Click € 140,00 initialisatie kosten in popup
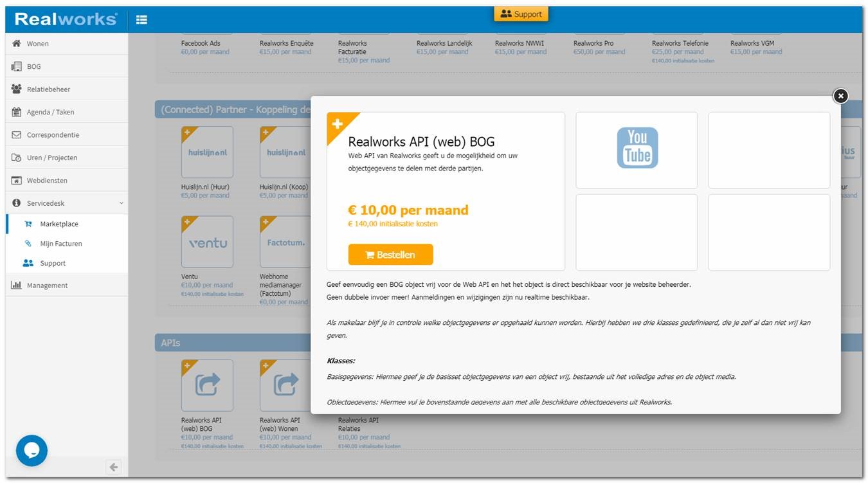The height and width of the screenshot is (483, 868). pos(393,224)
